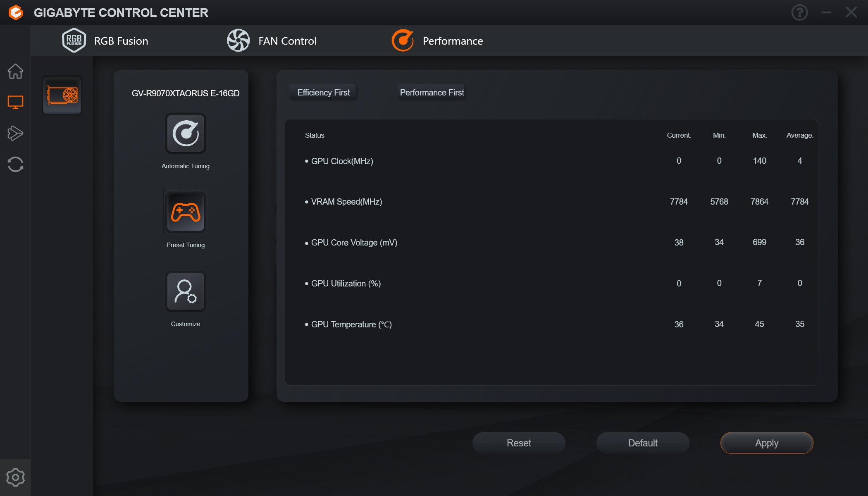Click the update refresh sidebar icon
This screenshot has width=868, height=496.
point(15,164)
